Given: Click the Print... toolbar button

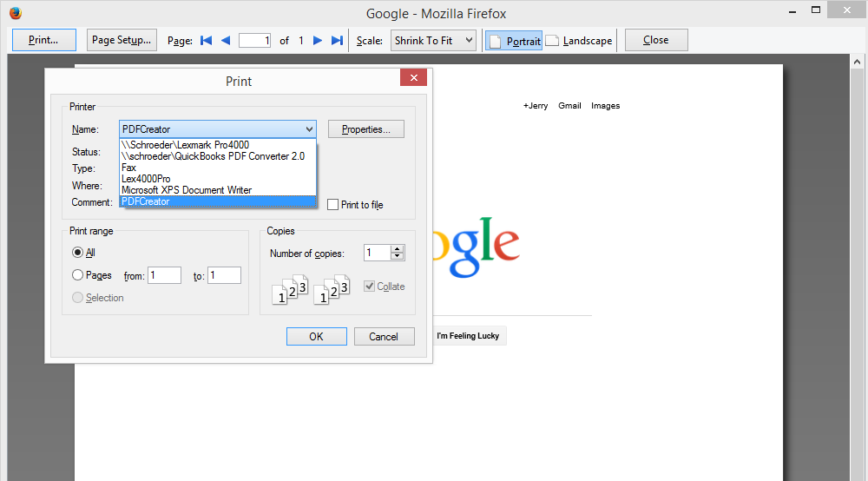Looking at the screenshot, I should (43, 40).
